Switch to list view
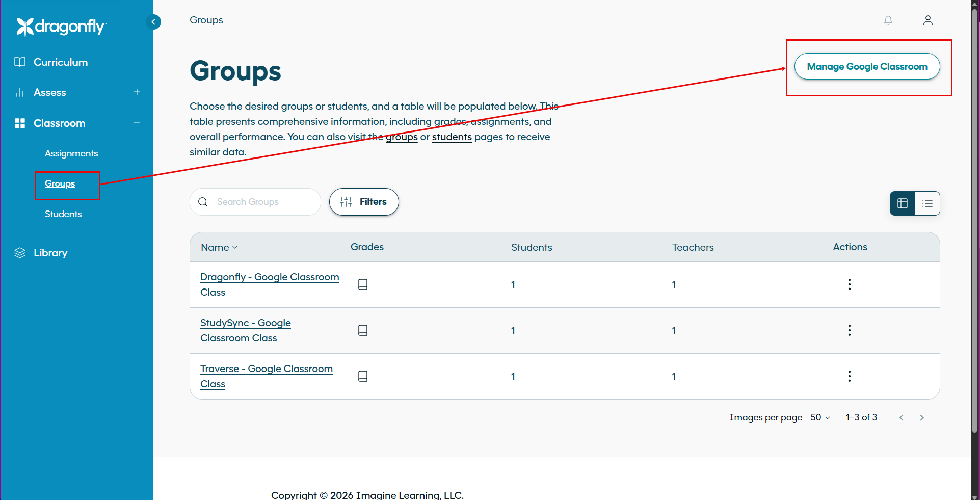The width and height of the screenshot is (980, 500). click(x=928, y=203)
